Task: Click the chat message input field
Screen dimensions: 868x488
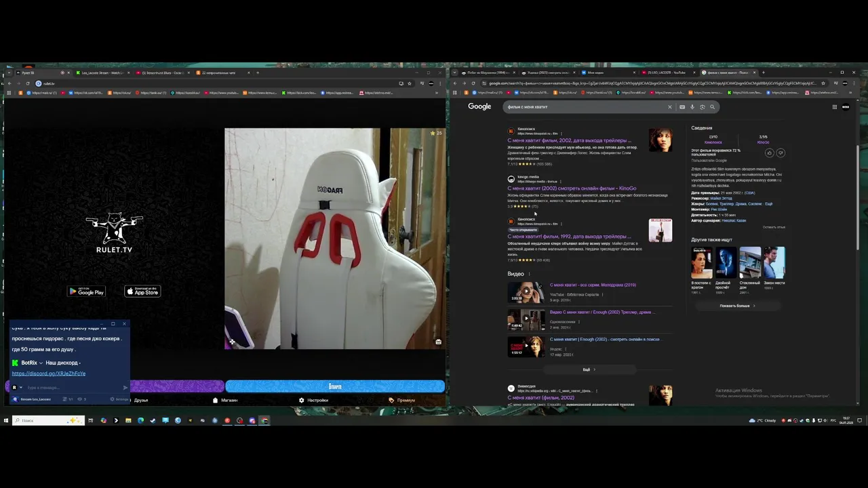Action: pos(73,388)
